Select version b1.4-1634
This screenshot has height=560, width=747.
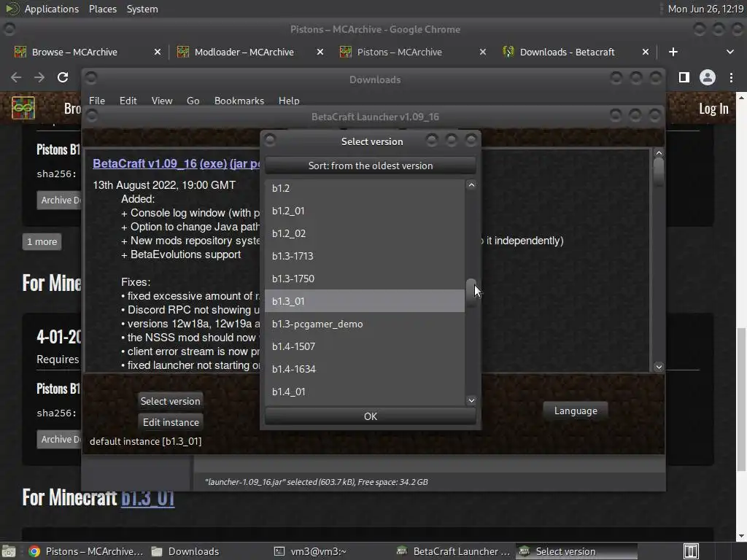click(365, 369)
